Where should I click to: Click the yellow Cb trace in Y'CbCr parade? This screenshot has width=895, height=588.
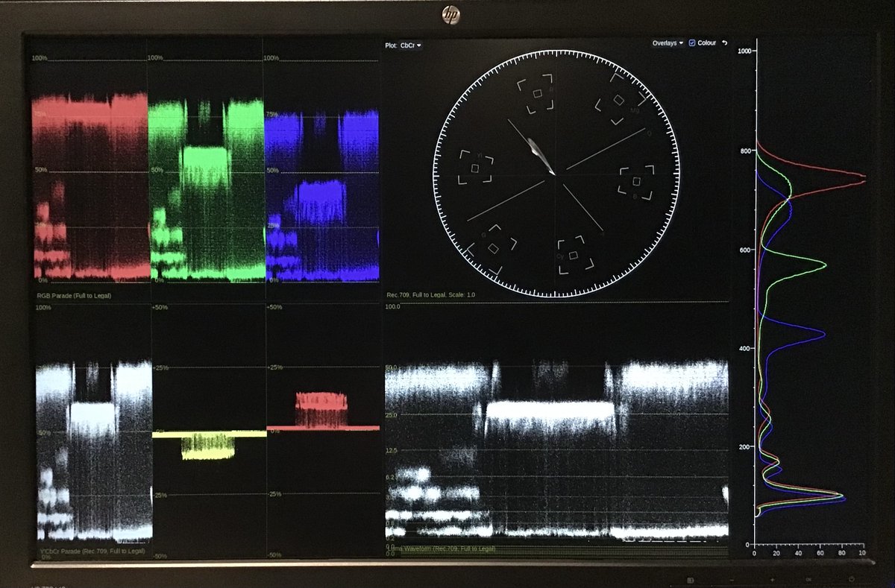pyautogui.click(x=209, y=443)
